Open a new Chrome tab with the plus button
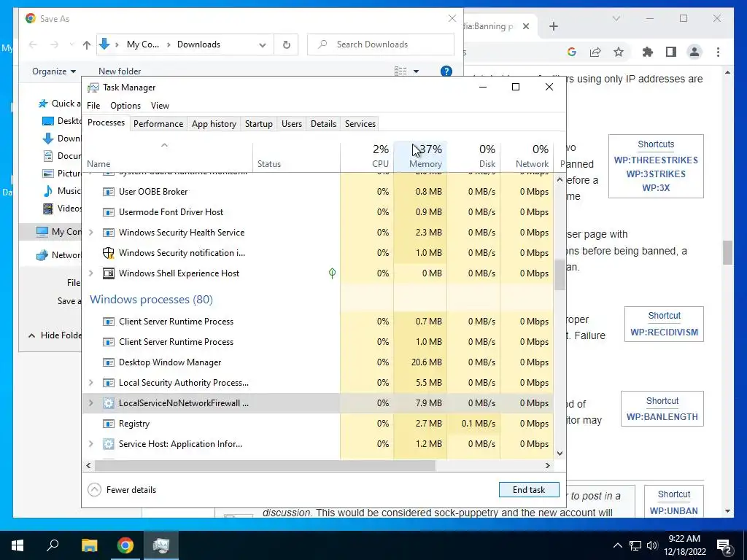This screenshot has width=747, height=560. click(x=553, y=27)
